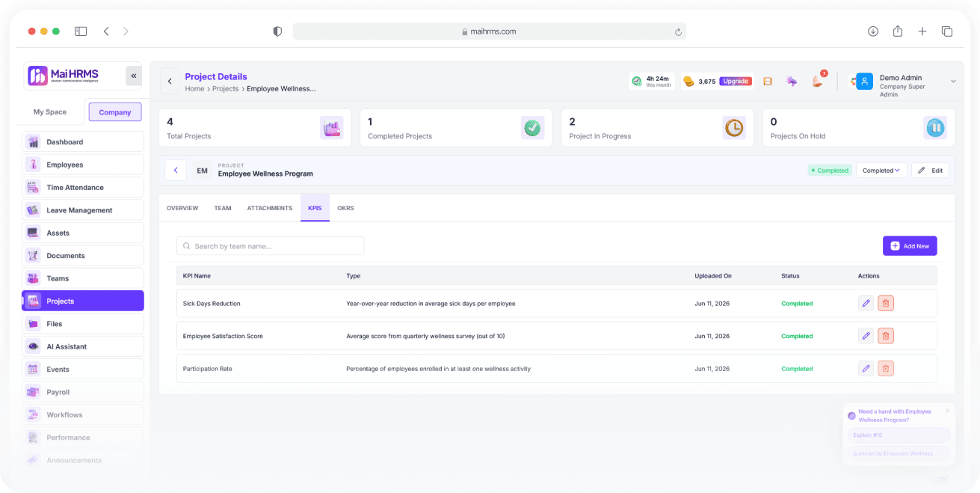Open Leave Management section
The image size is (980, 493).
click(x=83, y=210)
